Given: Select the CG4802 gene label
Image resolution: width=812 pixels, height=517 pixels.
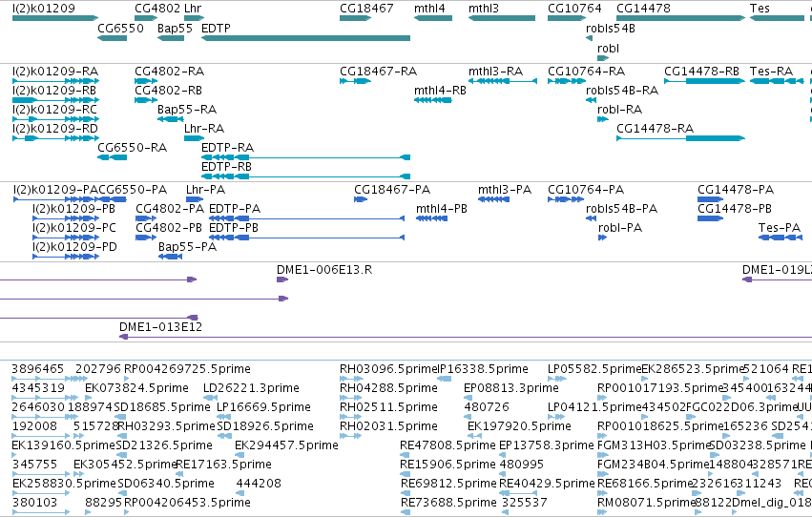Looking at the screenshot, I should [157, 9].
